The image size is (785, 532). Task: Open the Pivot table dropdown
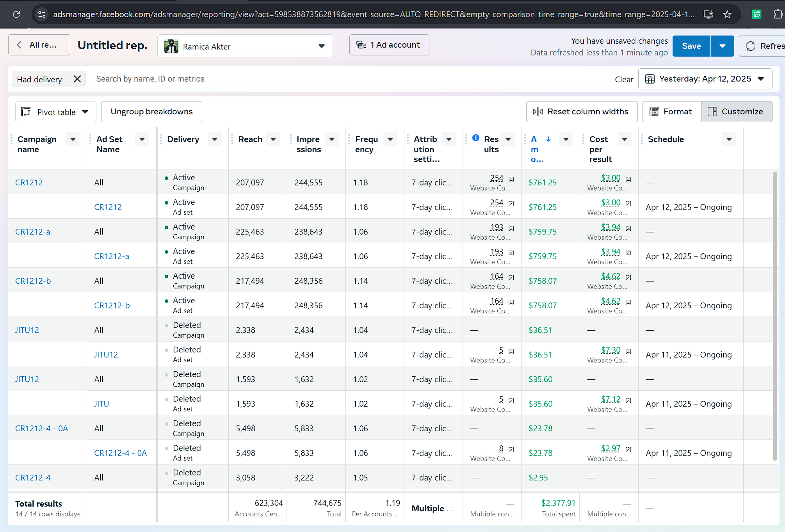pyautogui.click(x=55, y=112)
